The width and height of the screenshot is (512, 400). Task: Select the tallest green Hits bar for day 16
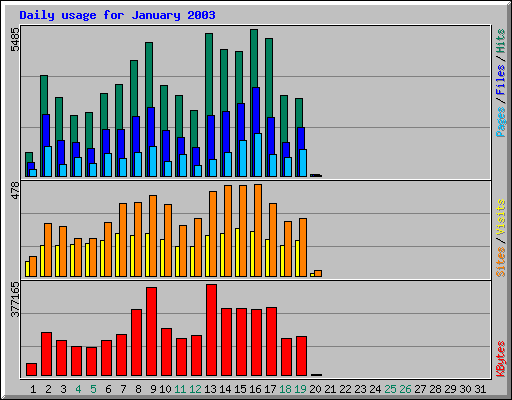254,58
